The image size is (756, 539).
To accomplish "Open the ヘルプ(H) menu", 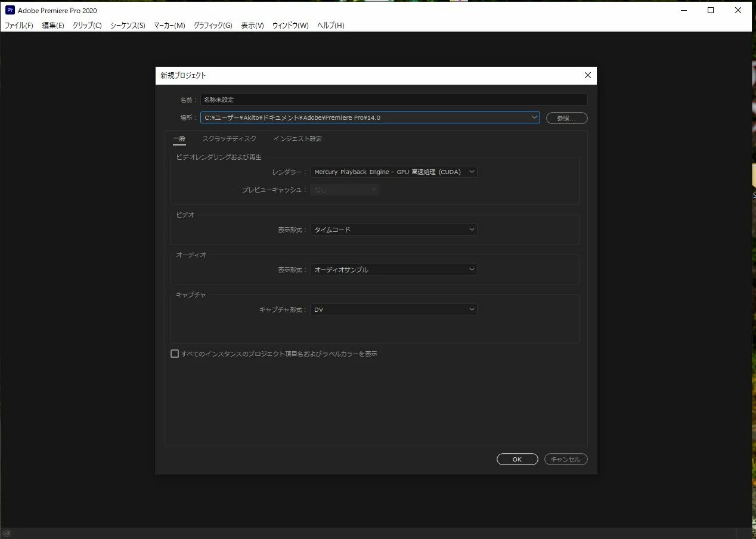I will coord(330,26).
